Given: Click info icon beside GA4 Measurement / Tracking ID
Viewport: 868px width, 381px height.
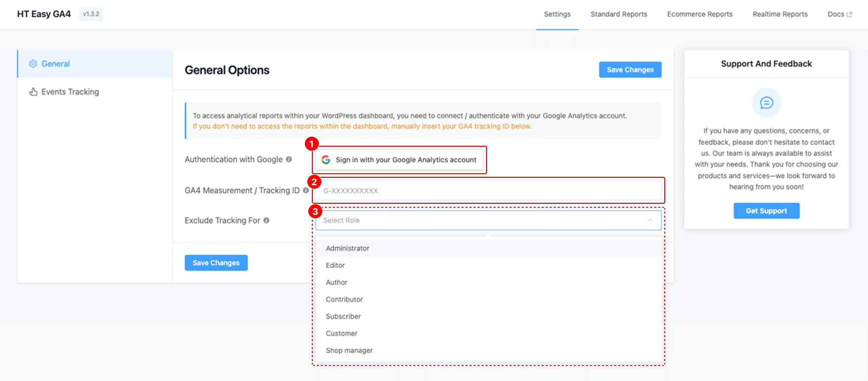Looking at the screenshot, I should click(306, 190).
